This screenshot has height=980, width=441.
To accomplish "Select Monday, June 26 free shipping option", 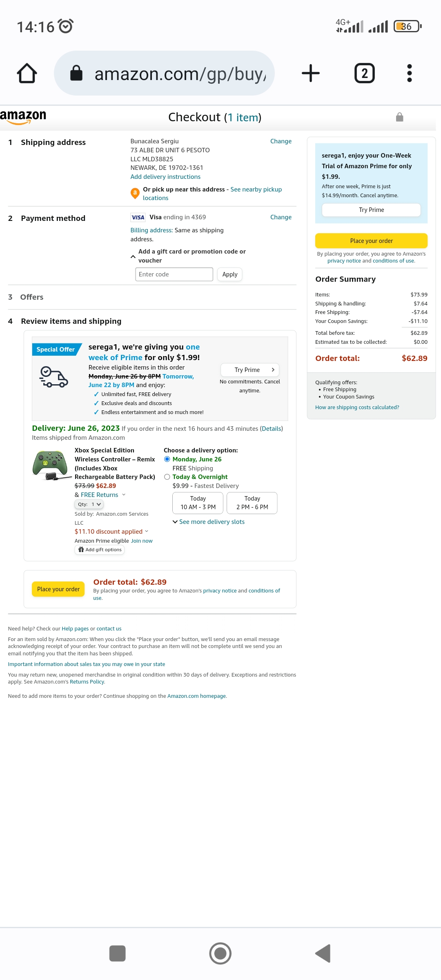I will (x=167, y=459).
